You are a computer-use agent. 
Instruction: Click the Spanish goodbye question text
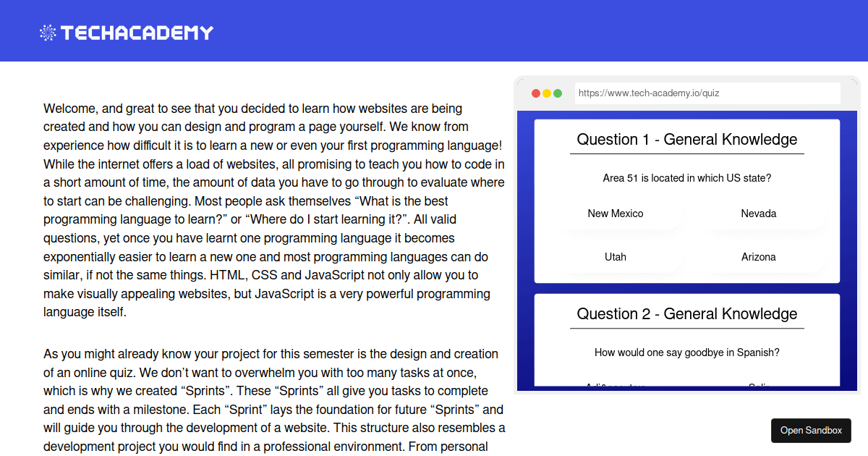[x=686, y=352]
